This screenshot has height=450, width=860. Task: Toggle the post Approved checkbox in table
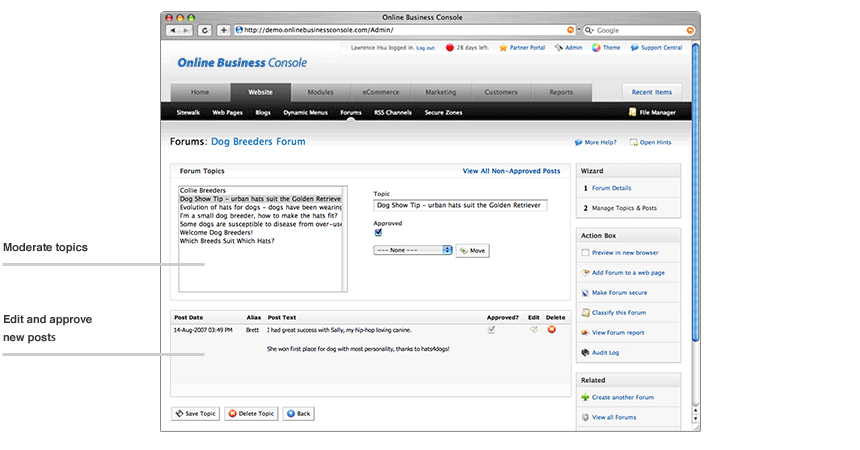(x=491, y=329)
